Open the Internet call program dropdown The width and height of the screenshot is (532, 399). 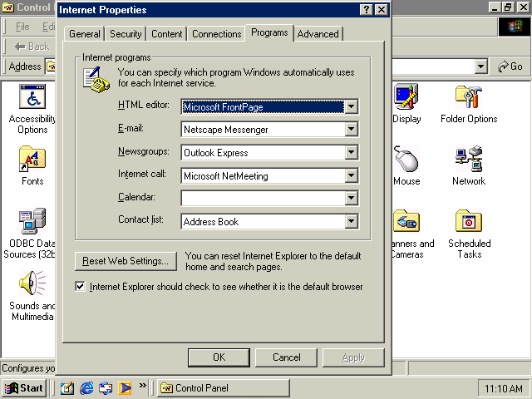[351, 175]
